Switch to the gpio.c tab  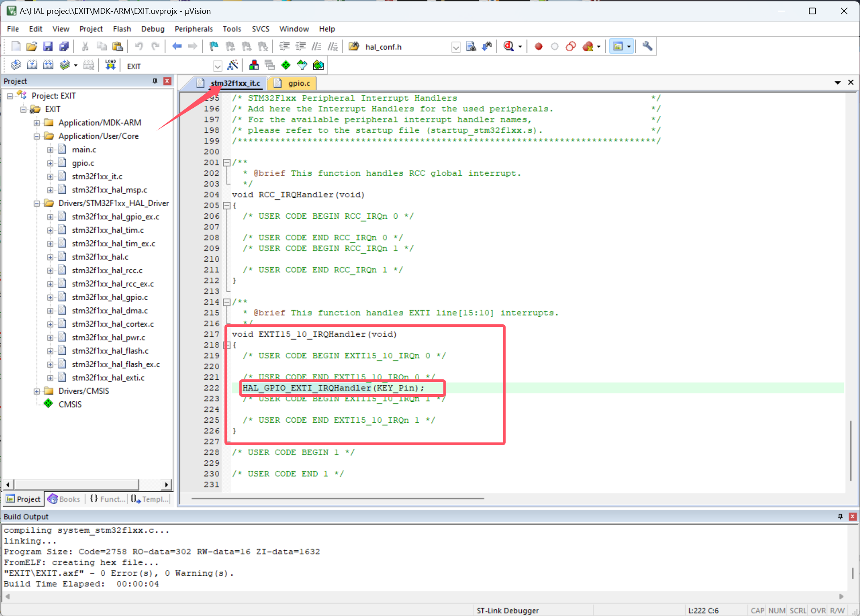coord(298,83)
